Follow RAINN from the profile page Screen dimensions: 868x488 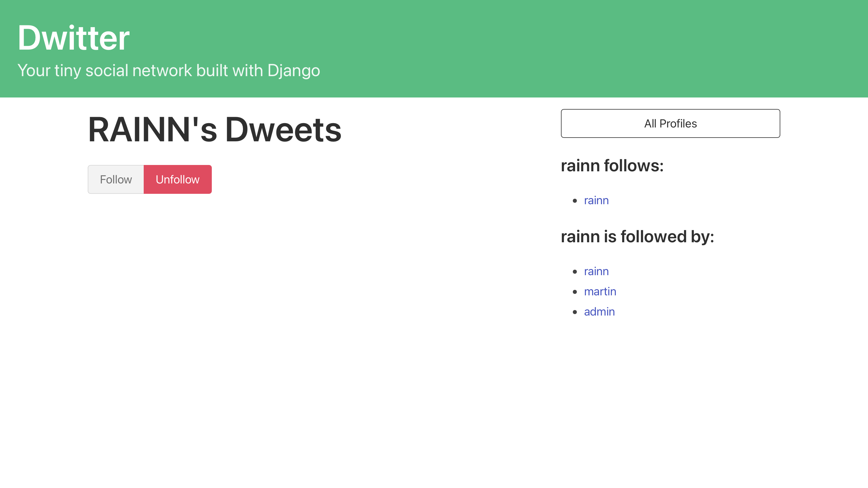[116, 179]
